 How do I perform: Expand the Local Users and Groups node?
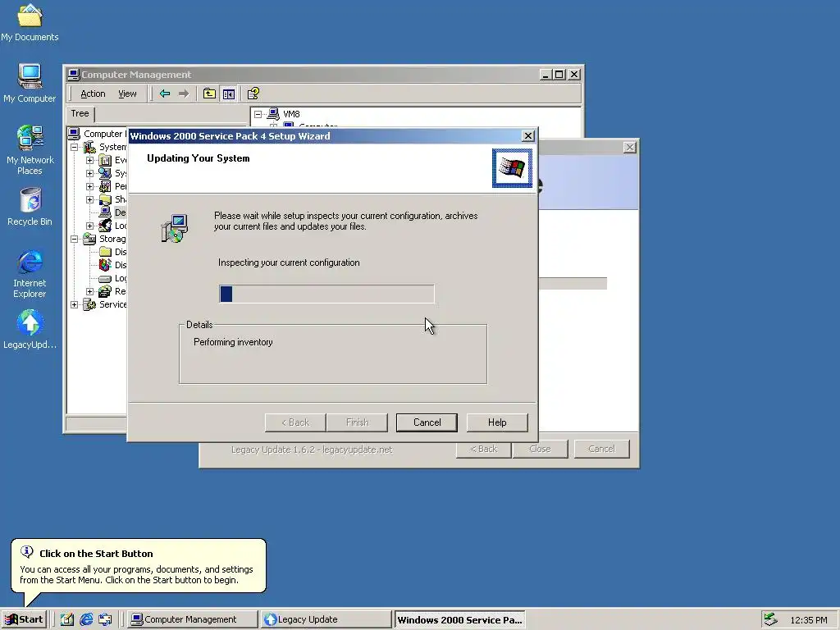[90, 226]
